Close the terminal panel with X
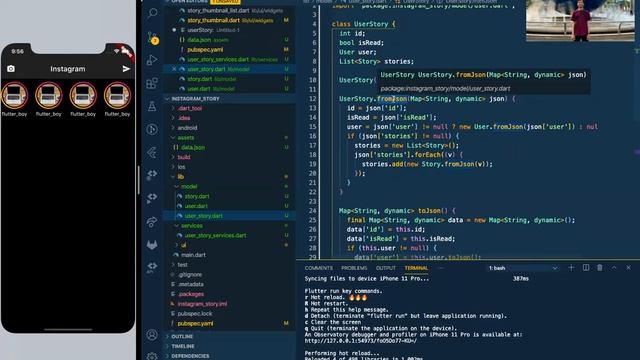The width and height of the screenshot is (640, 360). pyautogui.click(x=628, y=268)
